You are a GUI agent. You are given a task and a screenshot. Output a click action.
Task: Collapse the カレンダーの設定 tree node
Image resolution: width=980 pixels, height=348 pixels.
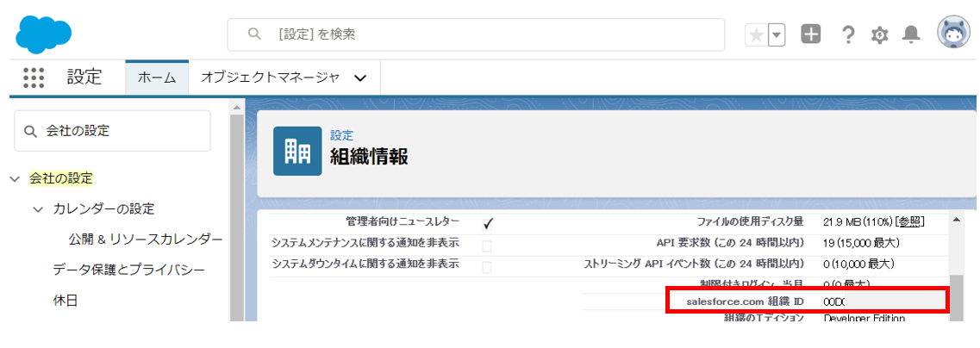click(37, 209)
